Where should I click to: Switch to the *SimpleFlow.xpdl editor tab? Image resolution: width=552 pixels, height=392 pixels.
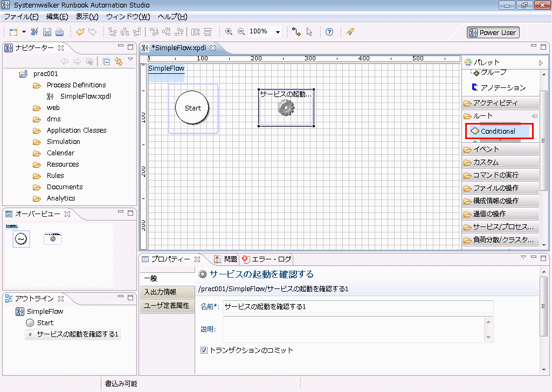tap(178, 47)
